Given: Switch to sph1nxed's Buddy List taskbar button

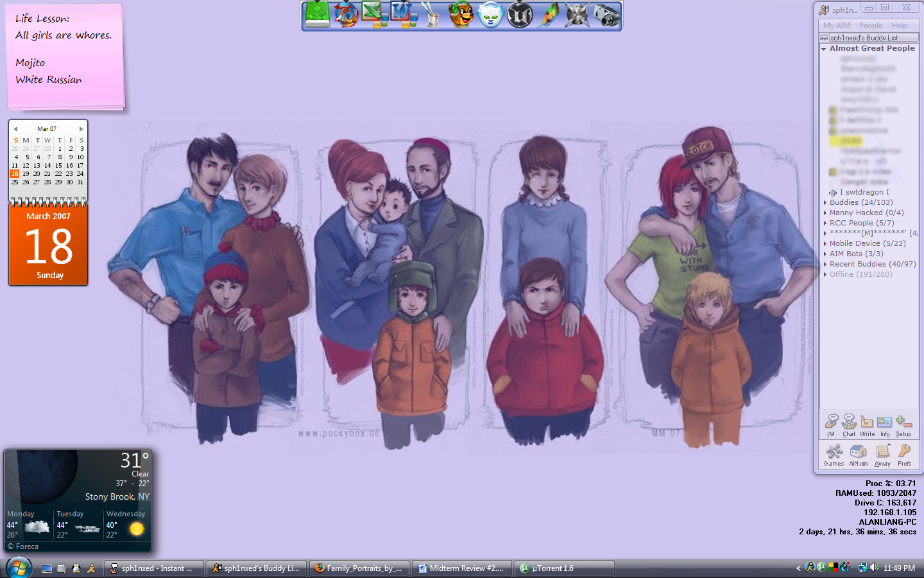Looking at the screenshot, I should point(257,568).
